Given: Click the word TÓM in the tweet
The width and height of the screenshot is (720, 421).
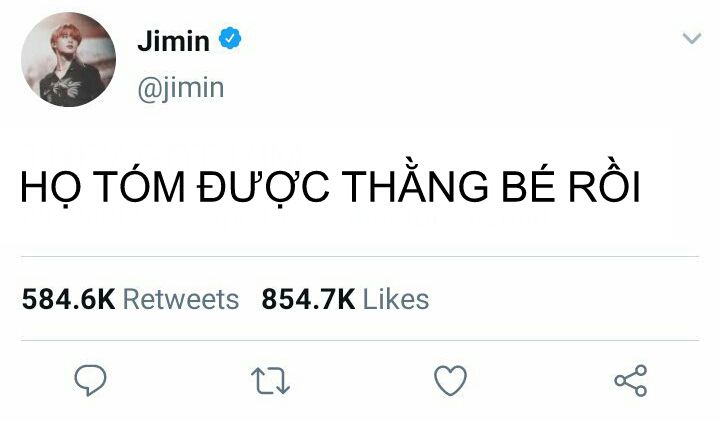Looking at the screenshot, I should click(142, 183).
